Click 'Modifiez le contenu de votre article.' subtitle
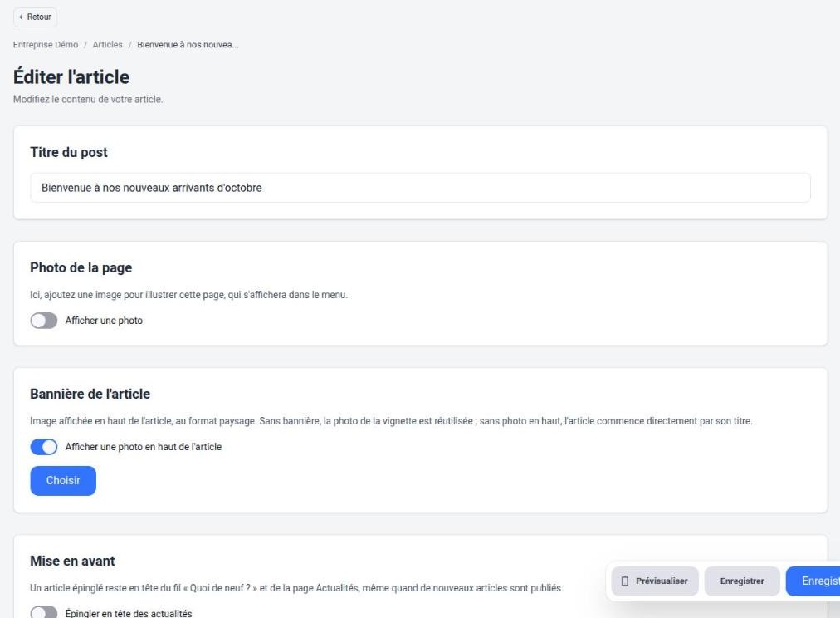Image resolution: width=840 pixels, height=618 pixels. click(x=88, y=99)
